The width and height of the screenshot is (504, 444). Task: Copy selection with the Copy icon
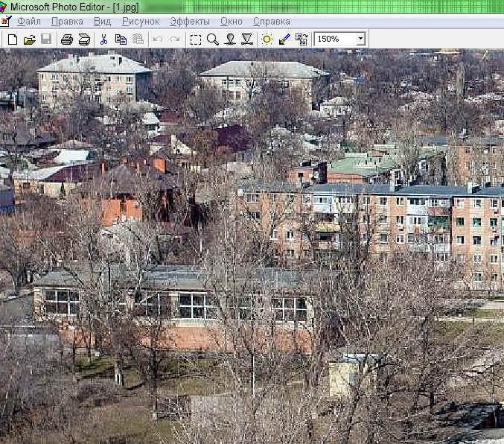coord(121,39)
